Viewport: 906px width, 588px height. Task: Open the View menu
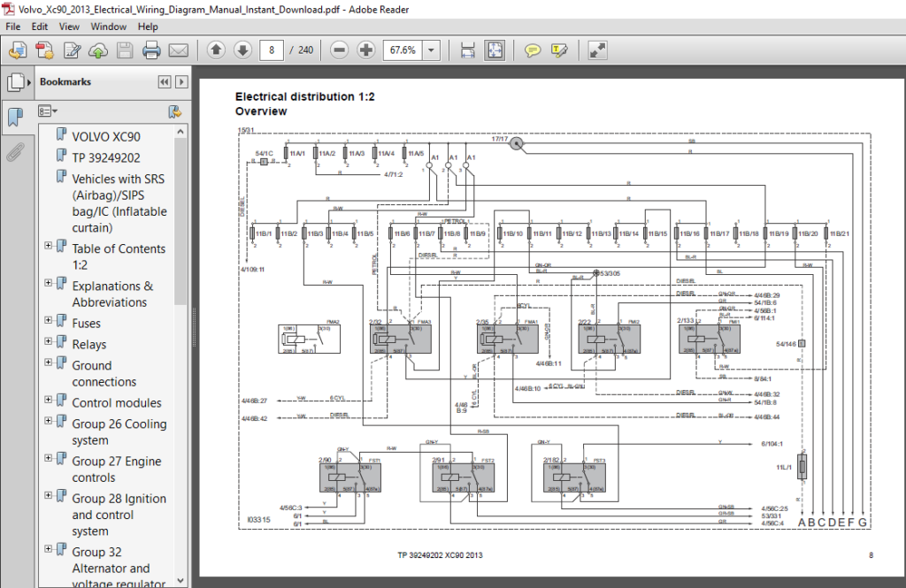(x=69, y=27)
